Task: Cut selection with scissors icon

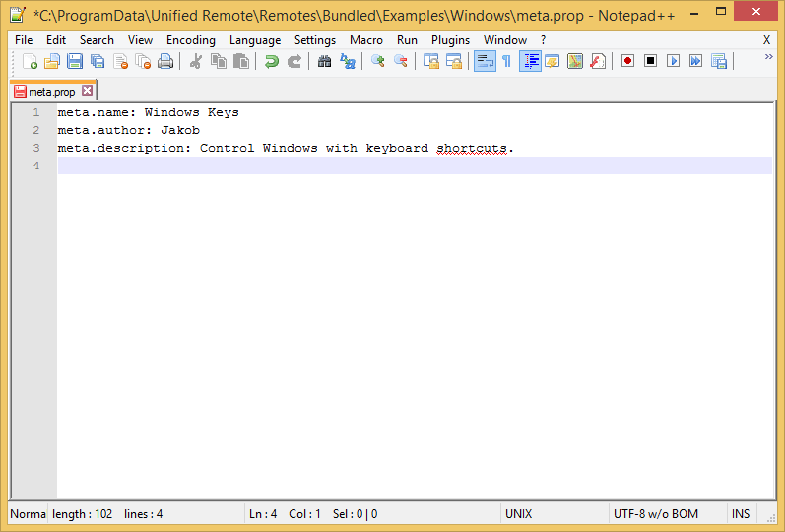Action: tap(196, 62)
